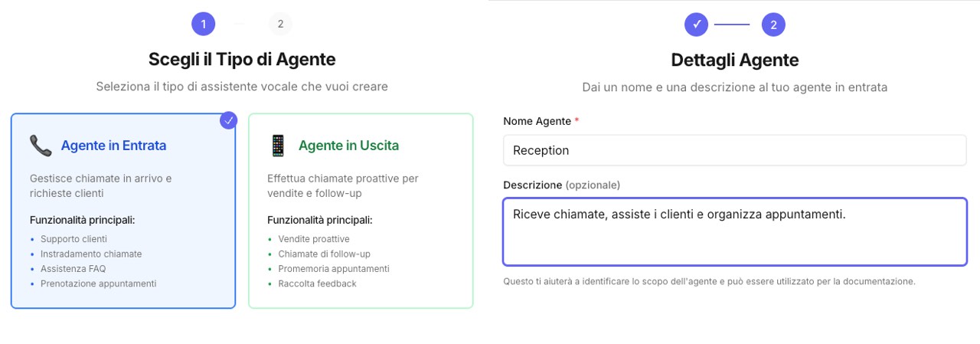
Task: Click the line connecting the purple steps
Action: (x=732, y=25)
